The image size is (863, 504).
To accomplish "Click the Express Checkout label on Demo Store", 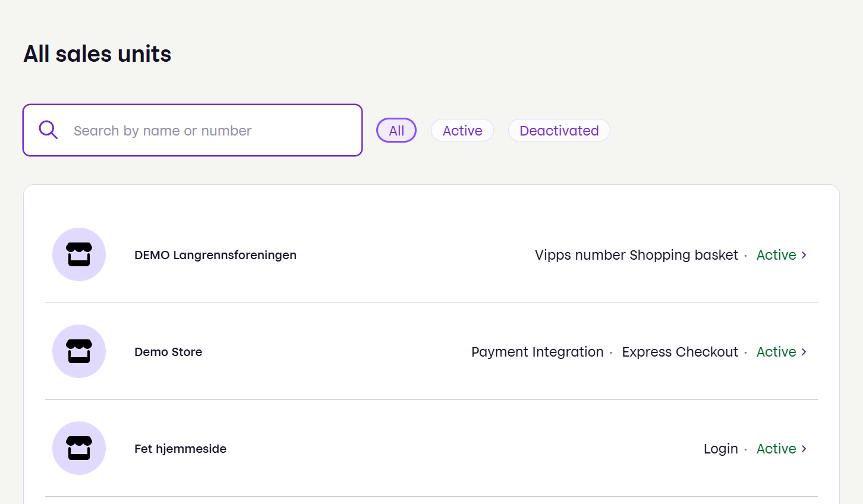I will tap(679, 351).
